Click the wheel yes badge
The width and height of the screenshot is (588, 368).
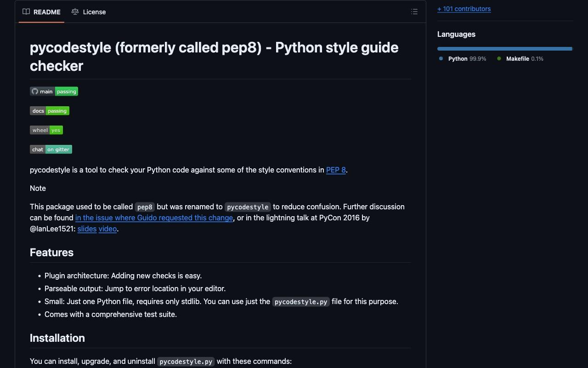point(46,130)
